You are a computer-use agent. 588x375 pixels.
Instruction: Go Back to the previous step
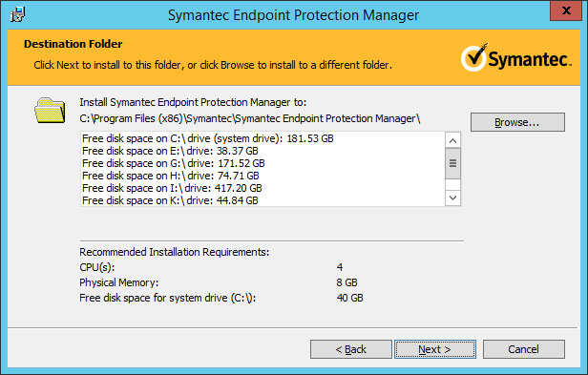351,349
